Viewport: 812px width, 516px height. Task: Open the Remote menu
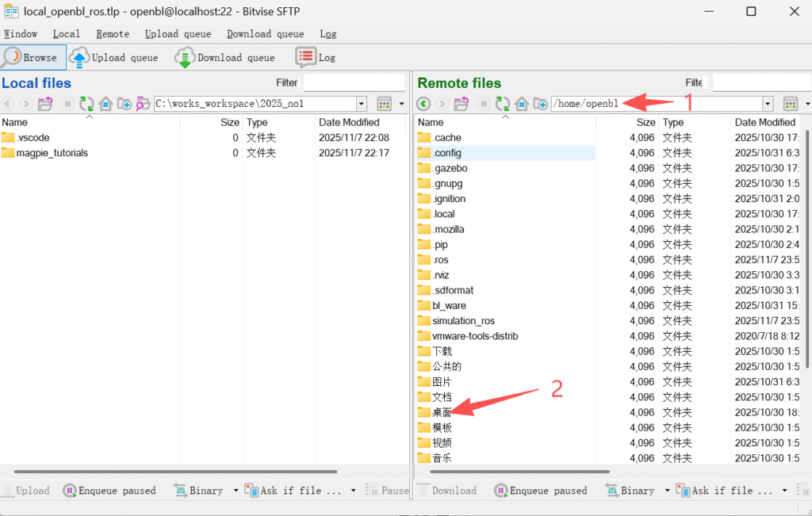(113, 34)
